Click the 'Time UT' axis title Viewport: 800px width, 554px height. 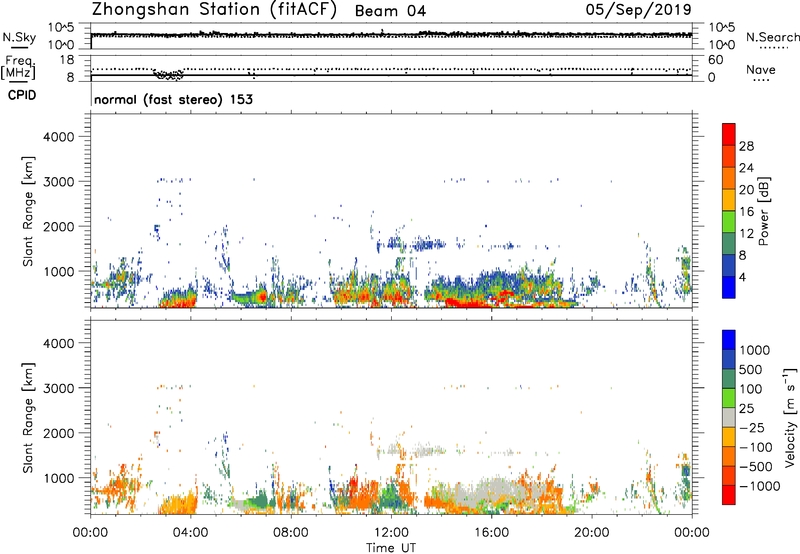coord(391,548)
